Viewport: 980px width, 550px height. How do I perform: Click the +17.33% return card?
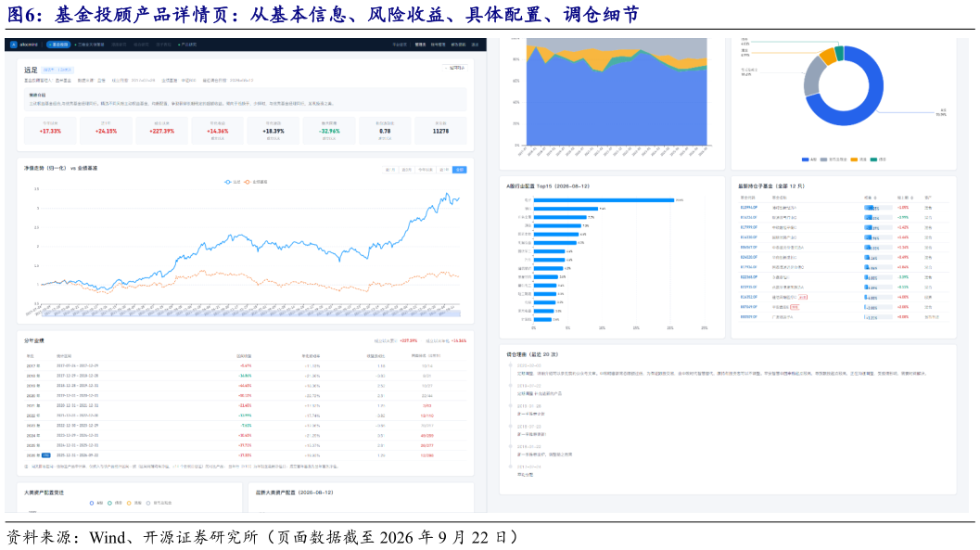point(50,131)
